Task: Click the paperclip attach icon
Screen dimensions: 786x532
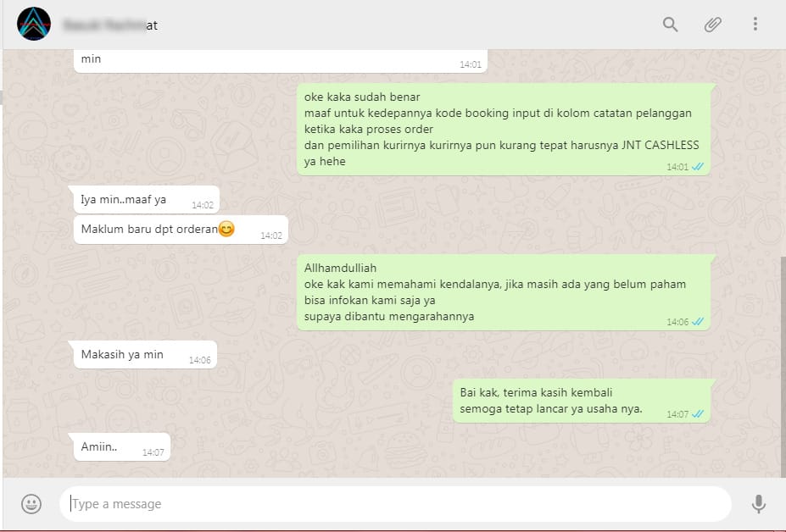Action: point(712,24)
